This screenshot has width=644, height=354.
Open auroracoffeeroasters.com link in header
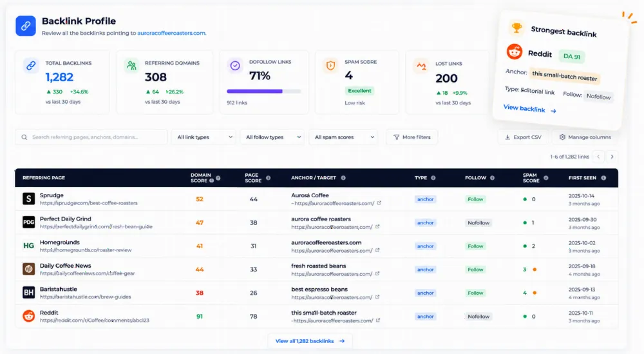(171, 33)
